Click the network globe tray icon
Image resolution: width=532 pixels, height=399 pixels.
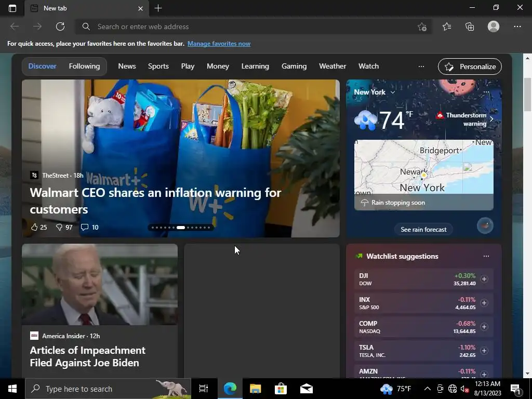pyautogui.click(x=453, y=389)
